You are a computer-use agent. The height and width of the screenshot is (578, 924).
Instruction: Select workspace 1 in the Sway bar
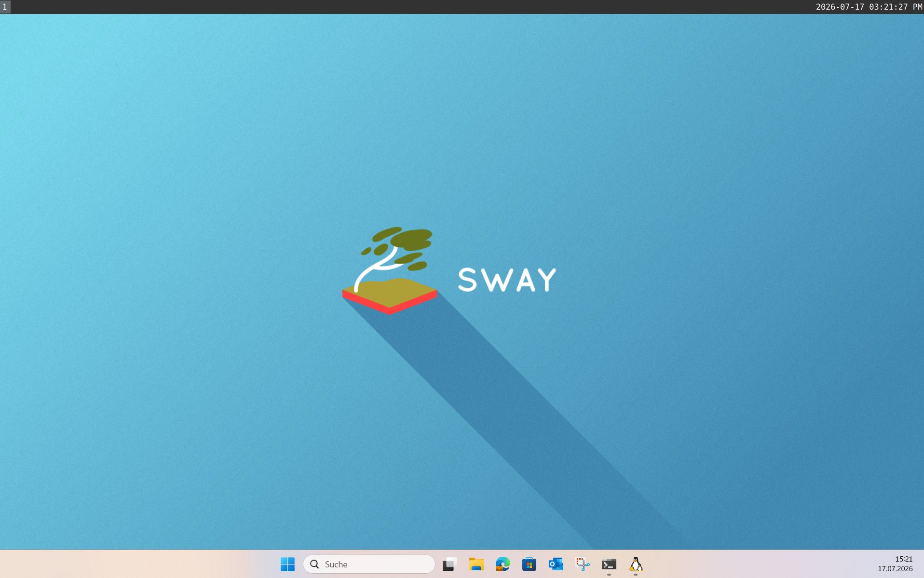click(5, 7)
